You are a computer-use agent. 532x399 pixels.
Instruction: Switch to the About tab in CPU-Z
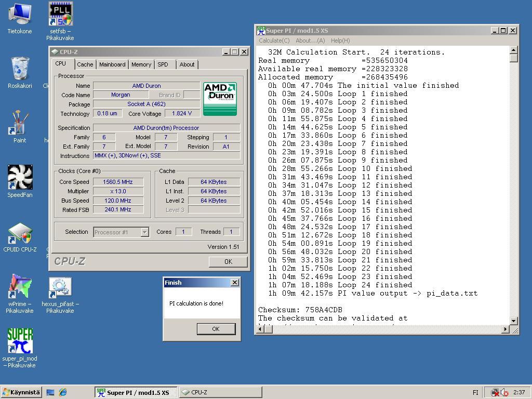click(x=187, y=64)
